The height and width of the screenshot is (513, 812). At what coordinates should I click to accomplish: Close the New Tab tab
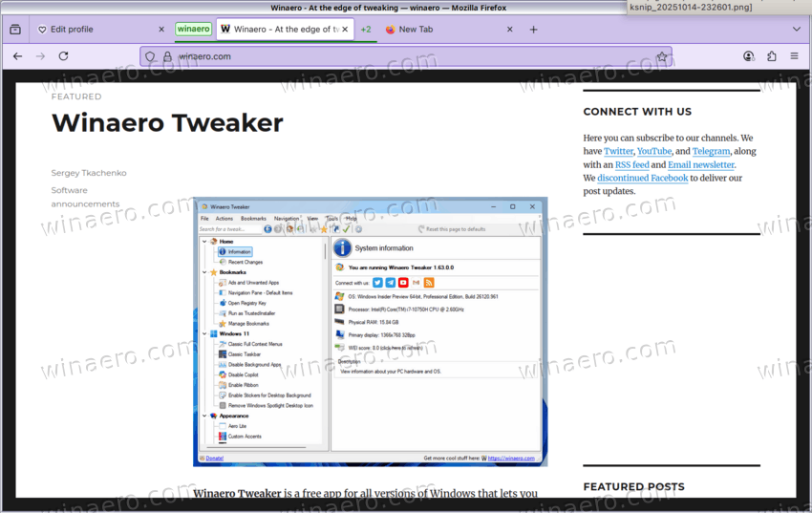509,30
